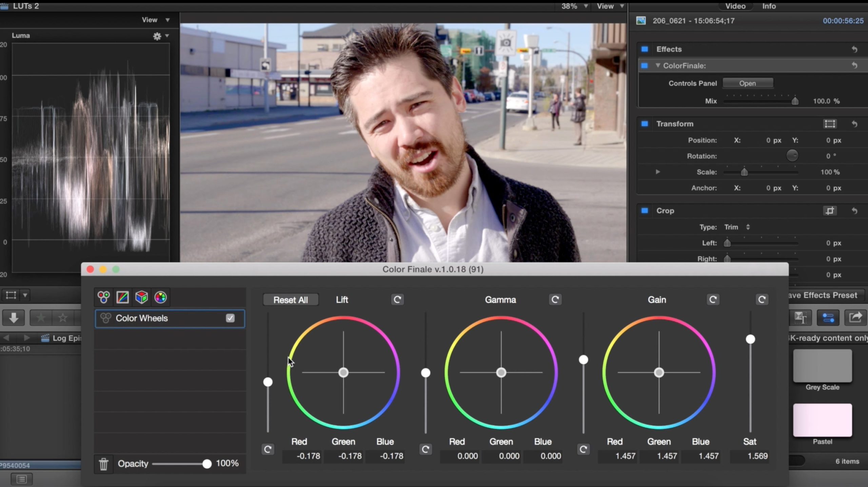Select the Pastel preset swatch
The image size is (868, 487).
tap(822, 420)
